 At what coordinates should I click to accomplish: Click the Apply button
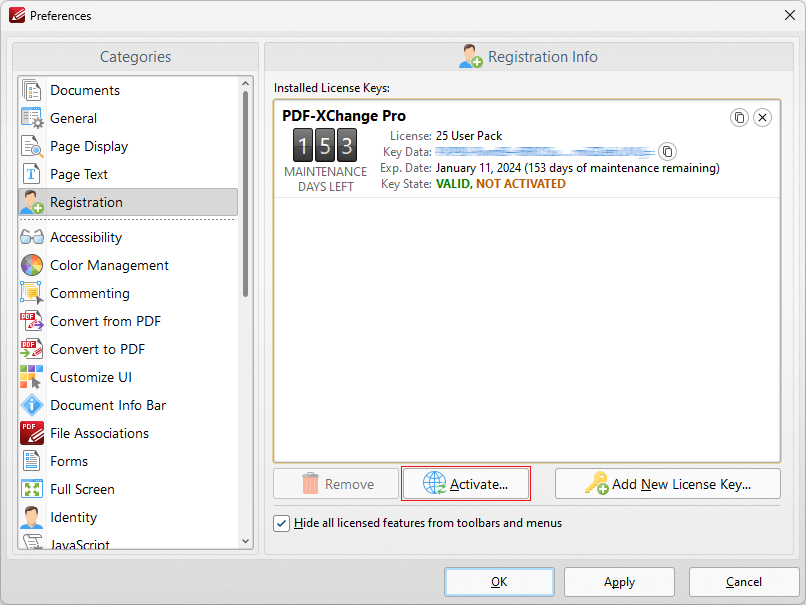[619, 582]
